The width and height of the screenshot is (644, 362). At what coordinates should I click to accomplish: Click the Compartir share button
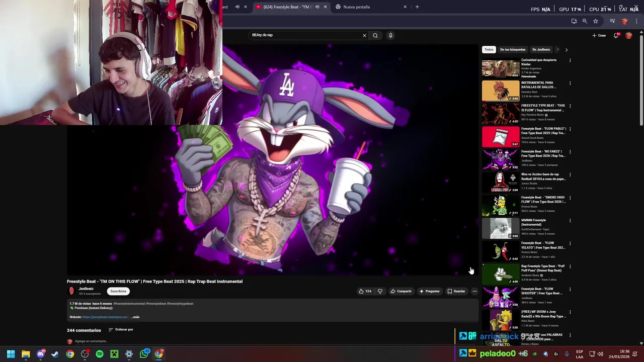click(x=401, y=291)
